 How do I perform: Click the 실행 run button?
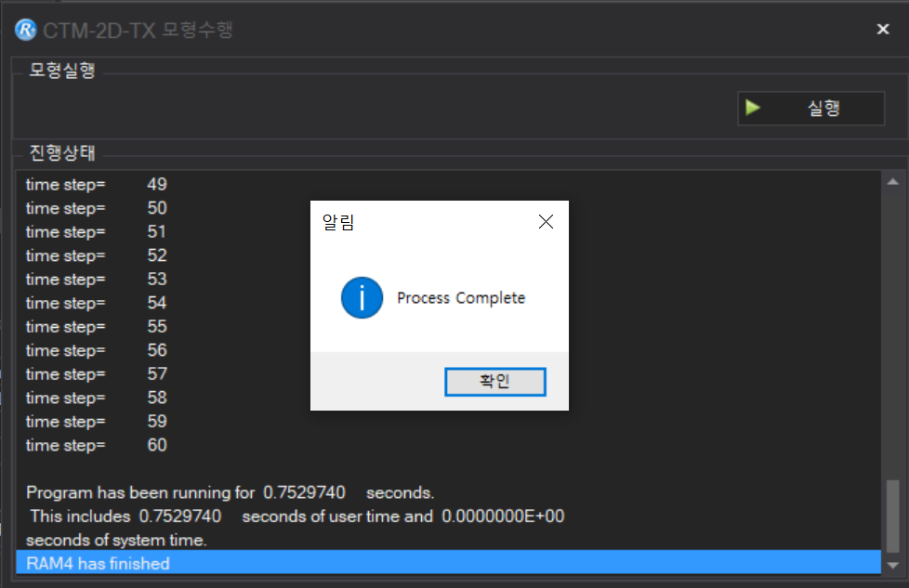tap(810, 109)
